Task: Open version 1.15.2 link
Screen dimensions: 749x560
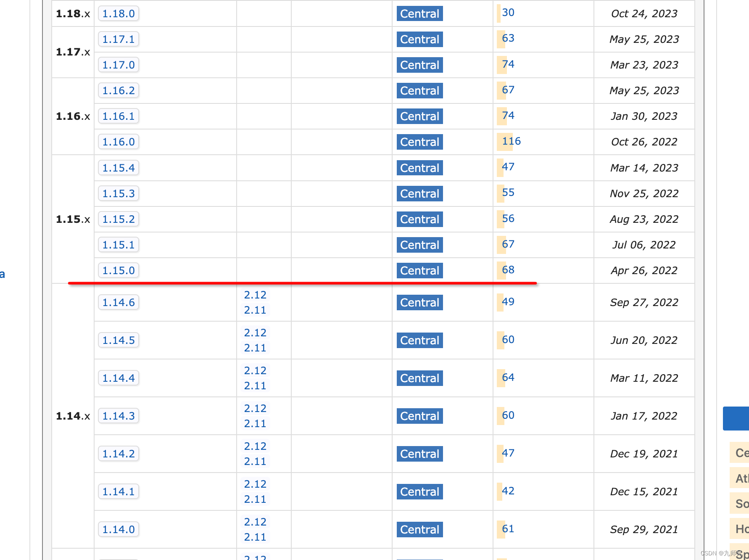Action: [119, 219]
